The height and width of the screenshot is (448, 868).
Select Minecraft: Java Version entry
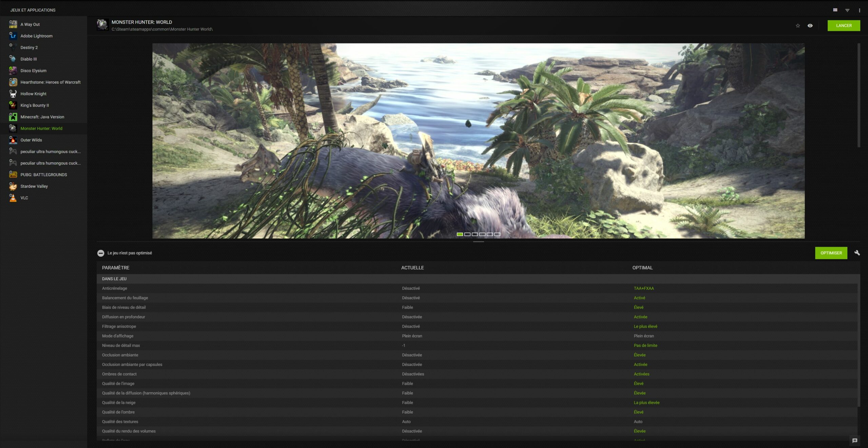pyautogui.click(x=43, y=117)
